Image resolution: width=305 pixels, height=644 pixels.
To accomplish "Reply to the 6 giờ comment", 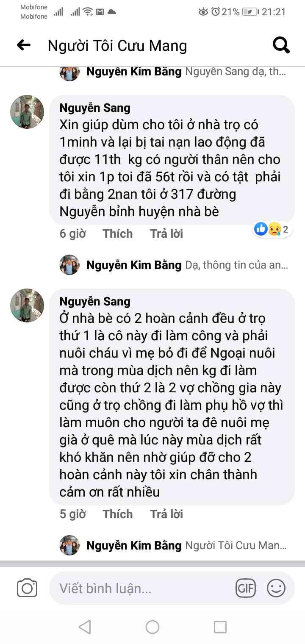I will (166, 233).
